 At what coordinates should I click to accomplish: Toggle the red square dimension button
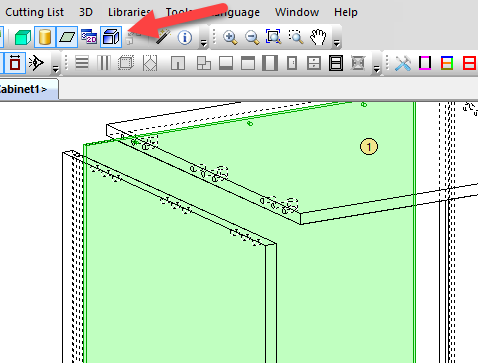click(15, 62)
